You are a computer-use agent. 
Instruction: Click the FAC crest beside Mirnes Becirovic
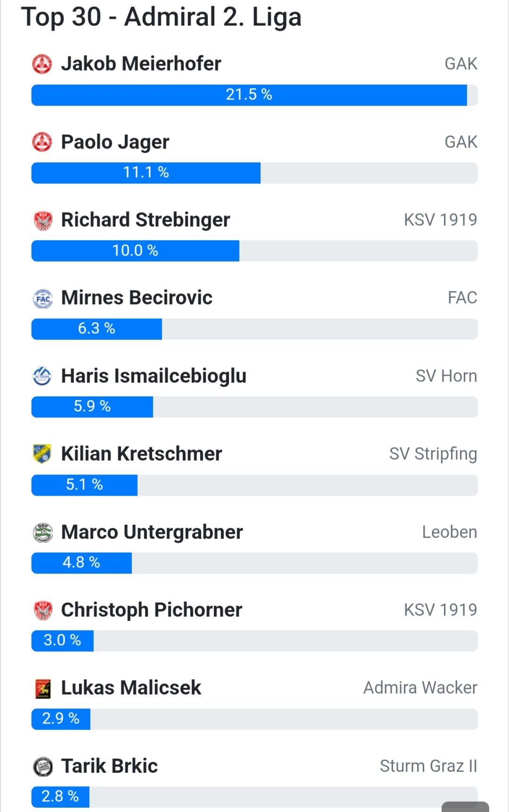point(42,298)
